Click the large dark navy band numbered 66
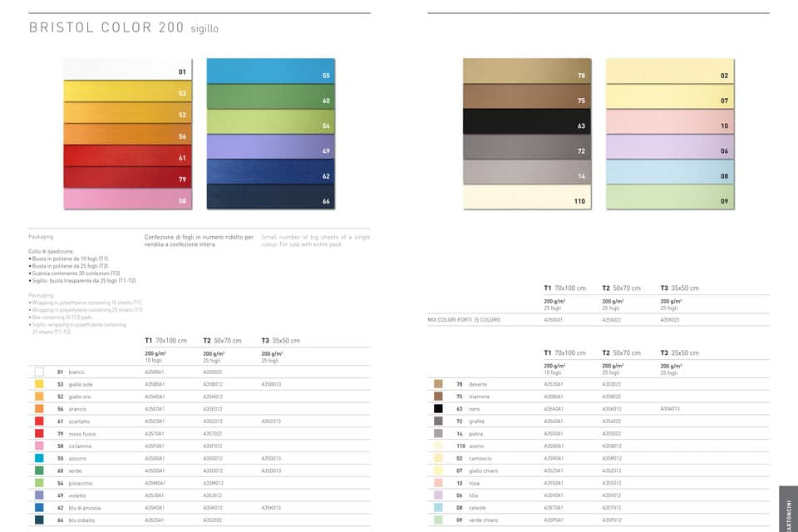Screen dimensions: 798x532 click(x=271, y=196)
